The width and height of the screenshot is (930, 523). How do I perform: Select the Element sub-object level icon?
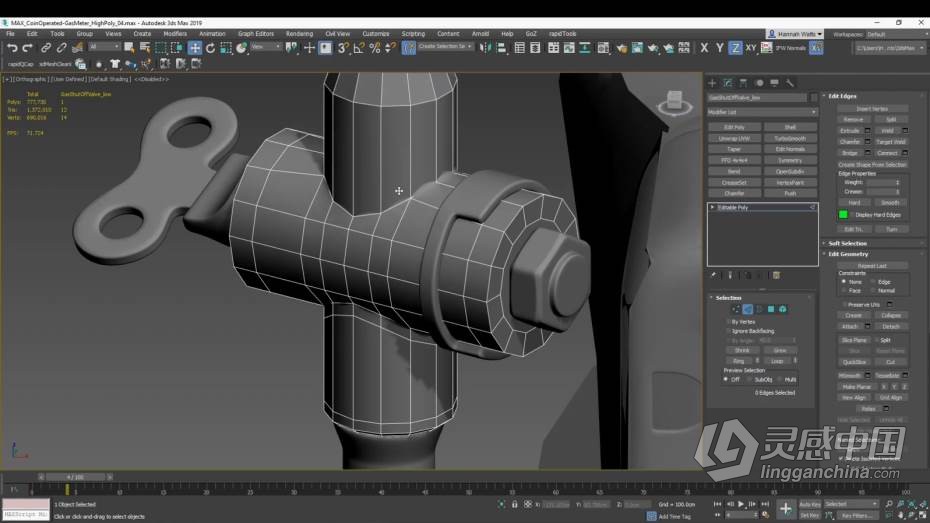pyautogui.click(x=783, y=309)
